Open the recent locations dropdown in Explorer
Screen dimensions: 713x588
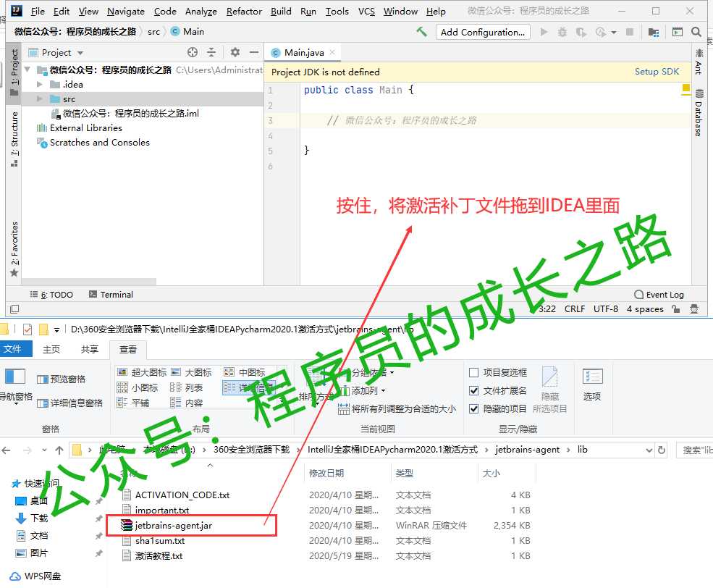tap(44, 450)
